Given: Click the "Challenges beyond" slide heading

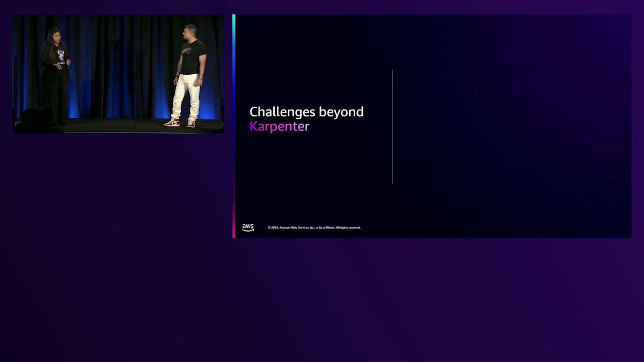Looking at the screenshot, I should pos(306,112).
